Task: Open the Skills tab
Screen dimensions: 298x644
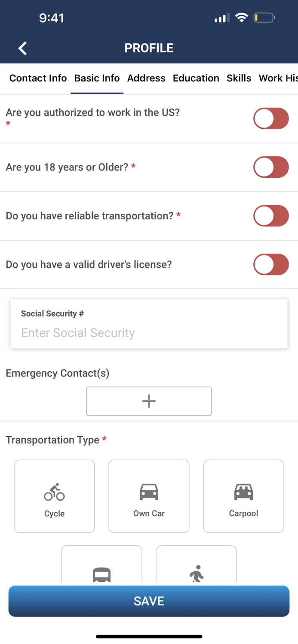Action: pyautogui.click(x=239, y=78)
